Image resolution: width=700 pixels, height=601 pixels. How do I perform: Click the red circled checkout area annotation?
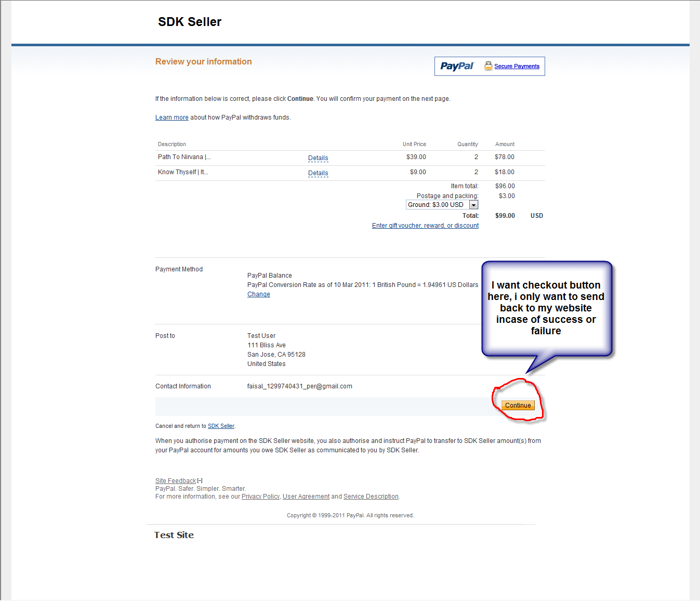(x=518, y=401)
